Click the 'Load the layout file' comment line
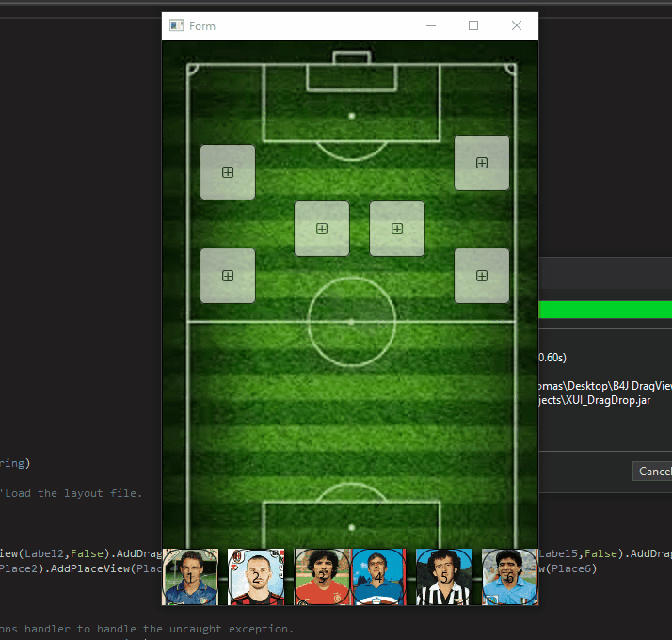672x640 pixels. [x=71, y=493]
